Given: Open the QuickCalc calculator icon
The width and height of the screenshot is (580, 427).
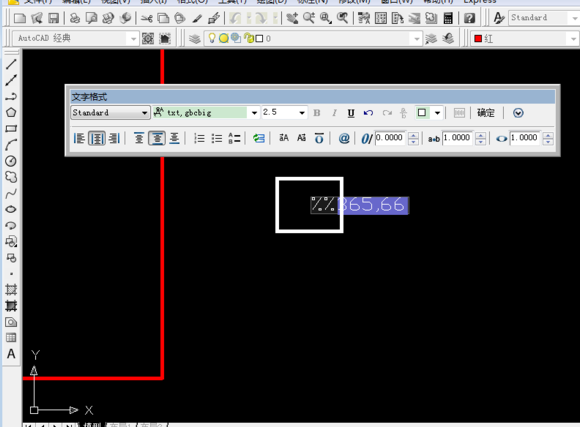Looking at the screenshot, I should (x=448, y=18).
